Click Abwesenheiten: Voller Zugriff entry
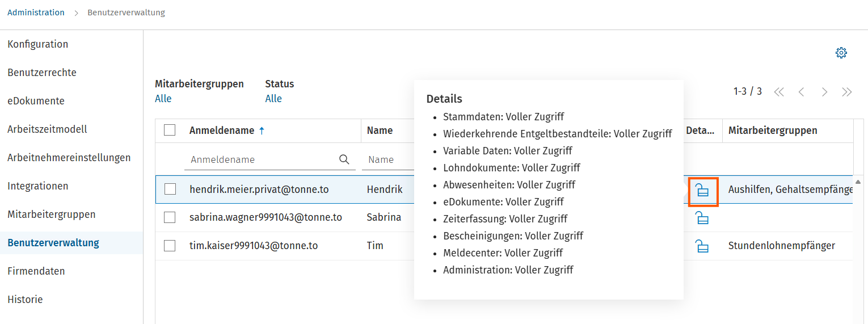The height and width of the screenshot is (324, 868). point(509,185)
